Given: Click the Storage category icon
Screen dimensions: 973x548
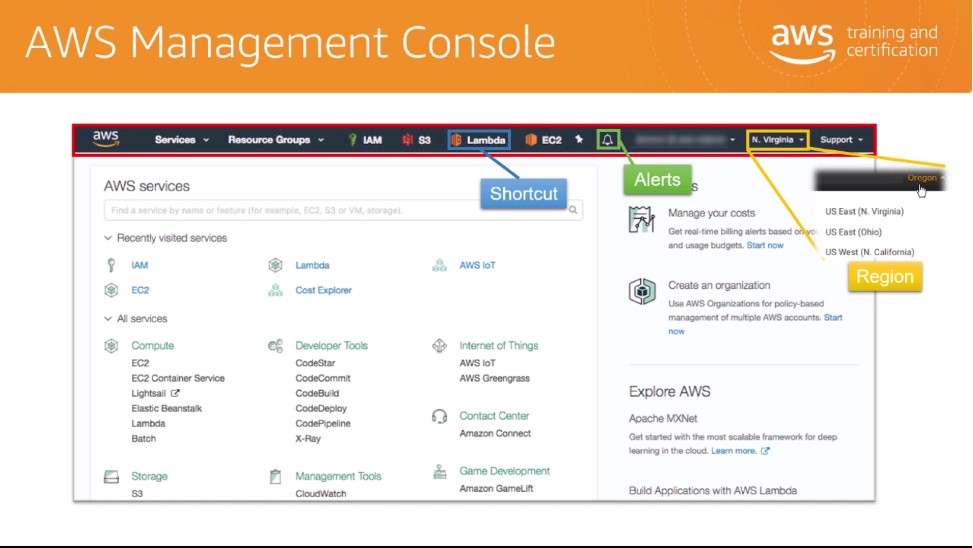Looking at the screenshot, I should (111, 477).
